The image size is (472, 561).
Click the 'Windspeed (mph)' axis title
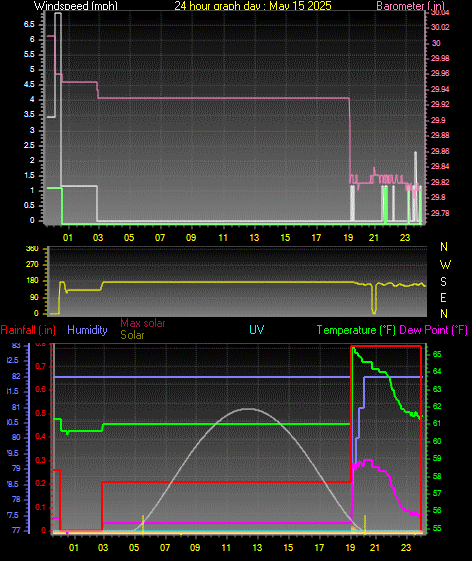click(x=76, y=5)
